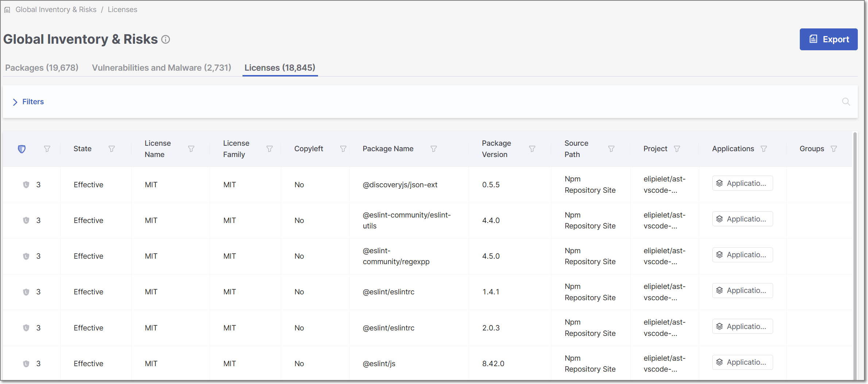This screenshot has height=384, width=868.
Task: Open the Groups column filter icon
Action: pyautogui.click(x=834, y=149)
